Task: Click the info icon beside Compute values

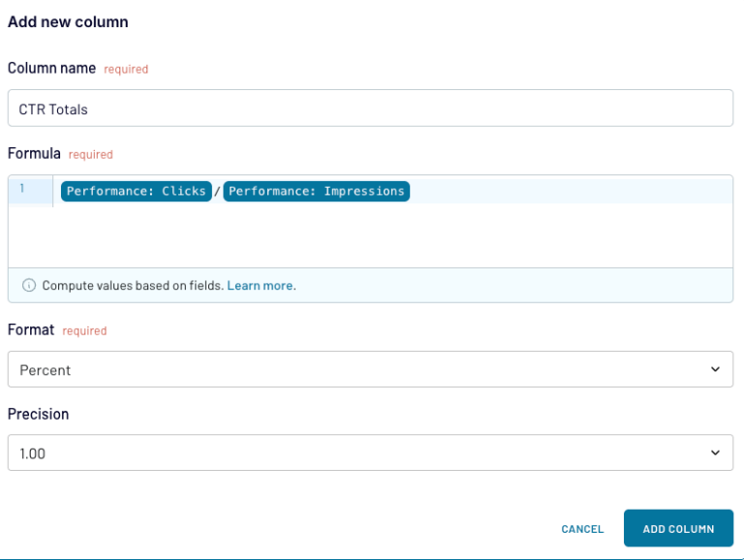Action: click(x=29, y=286)
